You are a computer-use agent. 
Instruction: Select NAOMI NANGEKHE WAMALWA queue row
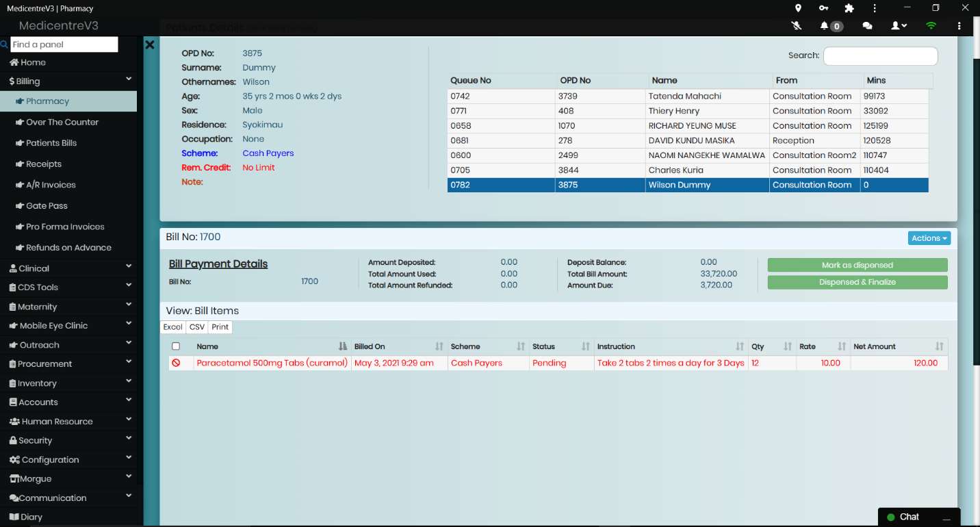tap(688, 155)
